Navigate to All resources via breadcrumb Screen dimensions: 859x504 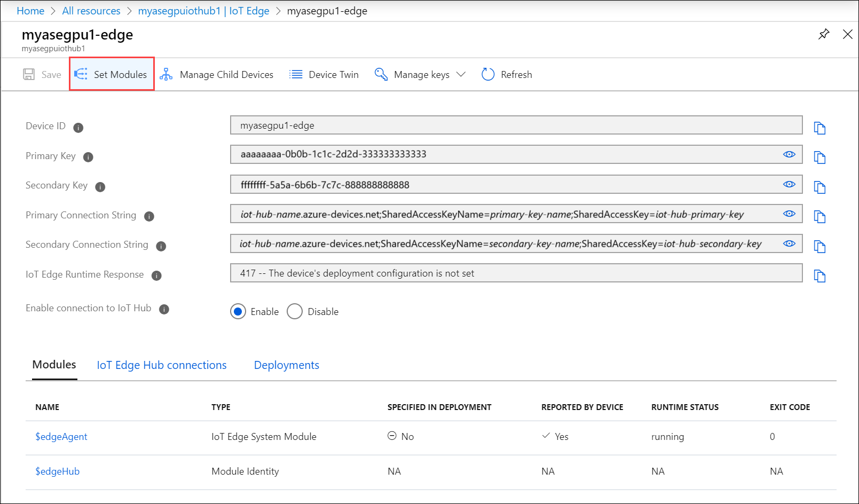pos(91,11)
